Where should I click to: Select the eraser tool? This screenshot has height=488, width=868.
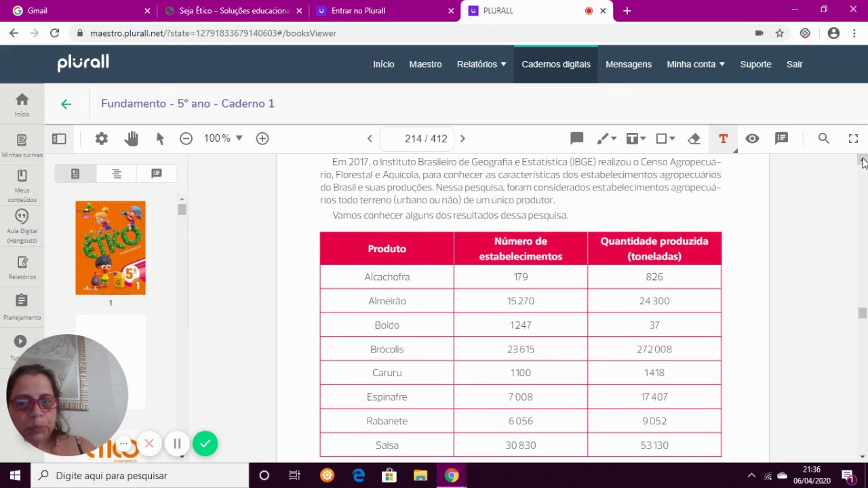click(x=694, y=138)
